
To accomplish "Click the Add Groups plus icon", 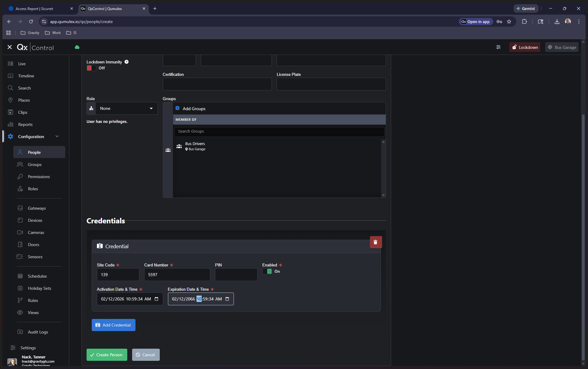I will pos(177,108).
